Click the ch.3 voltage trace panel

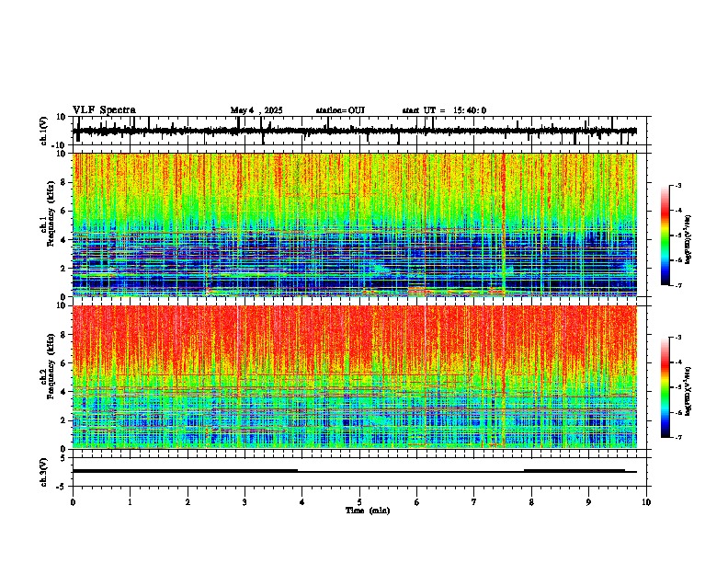point(361,472)
